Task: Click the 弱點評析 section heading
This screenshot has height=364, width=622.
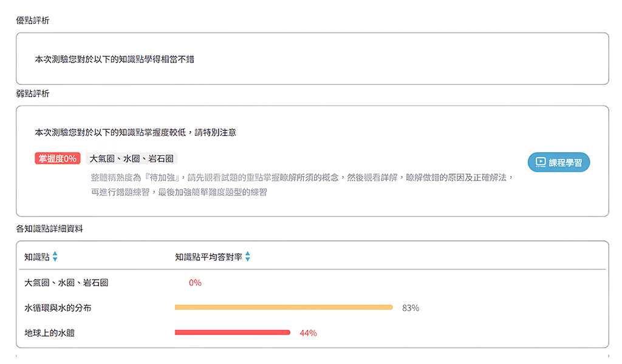Action: click(x=33, y=94)
